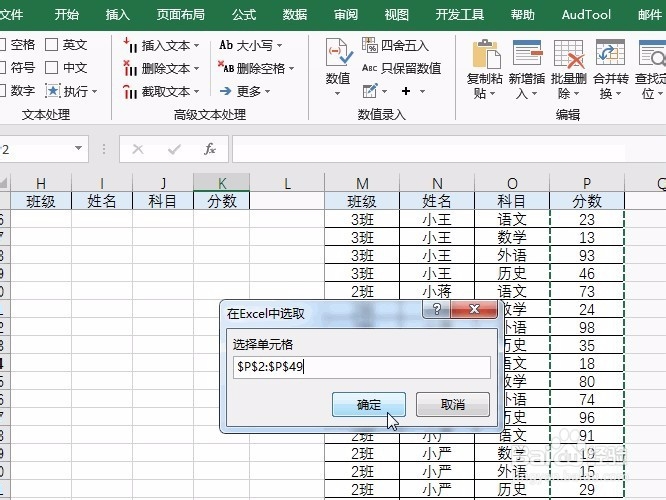The width and height of the screenshot is (666, 500).
Task: Open the 帮助 ribbon tab
Action: [x=522, y=15]
